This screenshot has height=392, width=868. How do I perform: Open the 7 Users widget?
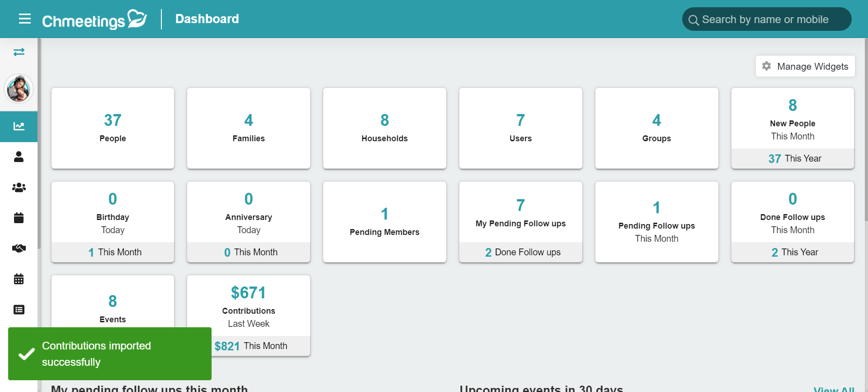tap(521, 128)
